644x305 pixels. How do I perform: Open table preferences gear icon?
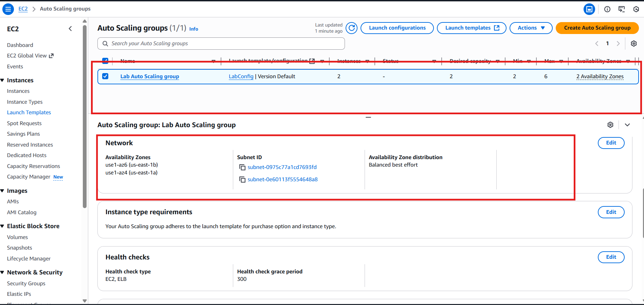pos(633,44)
